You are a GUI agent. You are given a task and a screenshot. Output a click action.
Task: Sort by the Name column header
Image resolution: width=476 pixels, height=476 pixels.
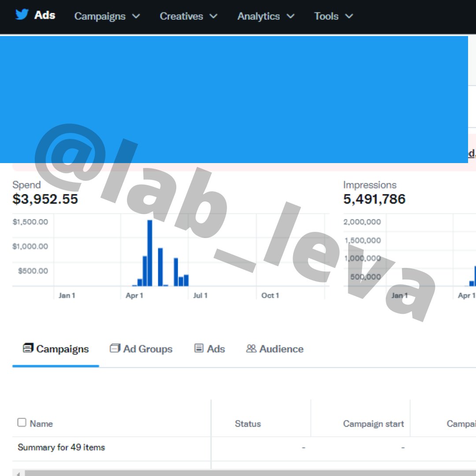click(x=41, y=424)
